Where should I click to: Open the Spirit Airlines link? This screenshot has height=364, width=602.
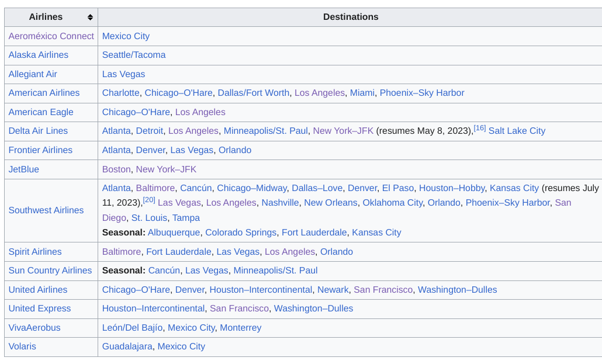[35, 252]
